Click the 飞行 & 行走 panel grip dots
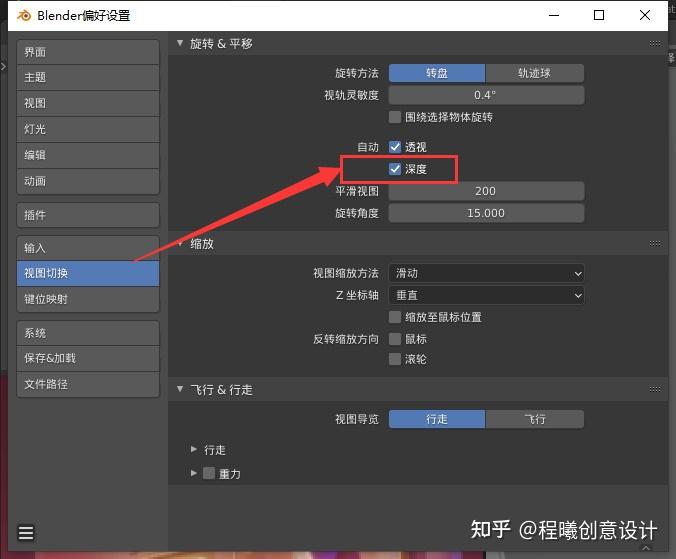Viewport: 676px width, 559px height. [x=655, y=390]
